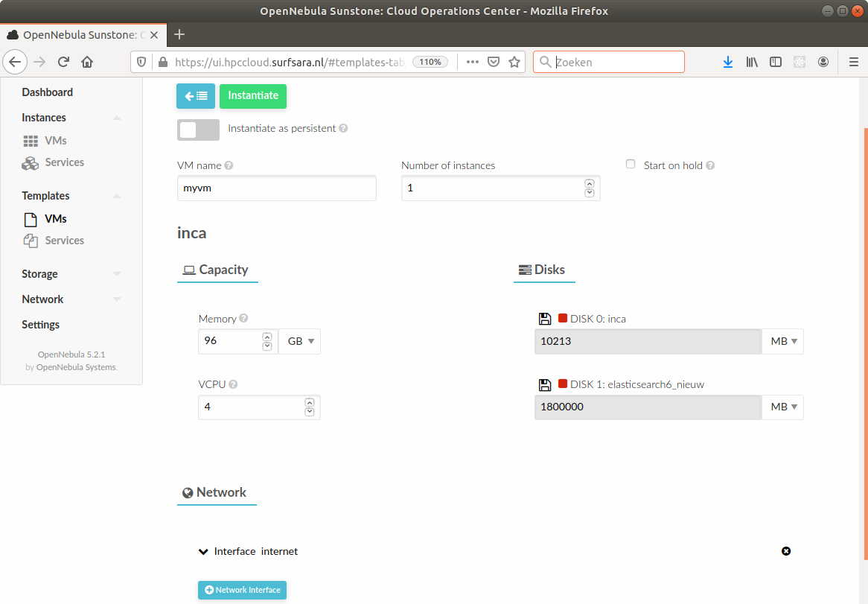Screen dimensions: 868x604
Task: Click the VCPU help question icon
Action: (x=233, y=384)
